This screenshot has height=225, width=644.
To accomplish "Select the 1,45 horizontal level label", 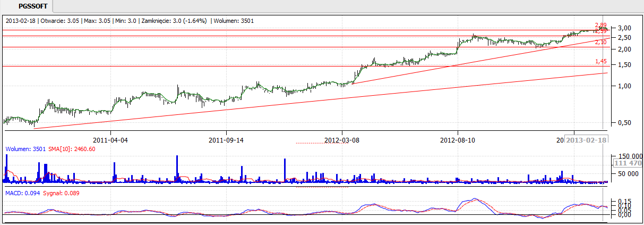I will pyautogui.click(x=600, y=62).
